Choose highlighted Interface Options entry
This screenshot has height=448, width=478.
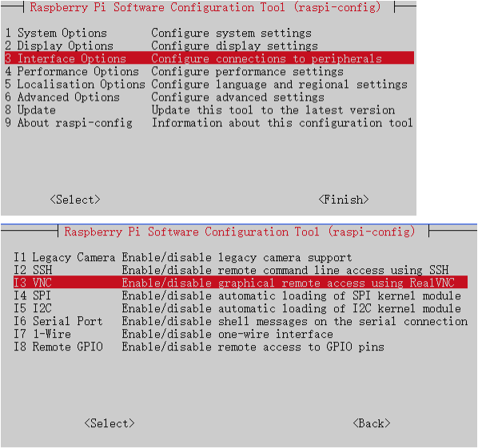click(209, 58)
